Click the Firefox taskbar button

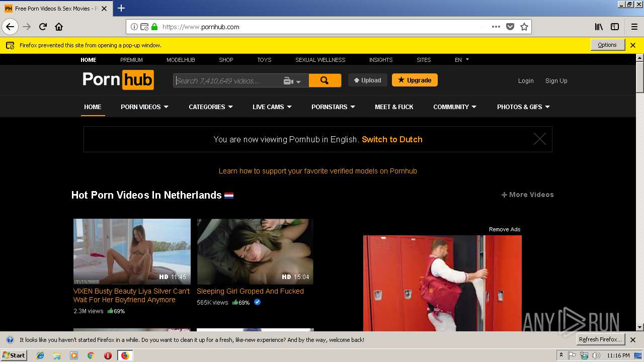coord(125,355)
